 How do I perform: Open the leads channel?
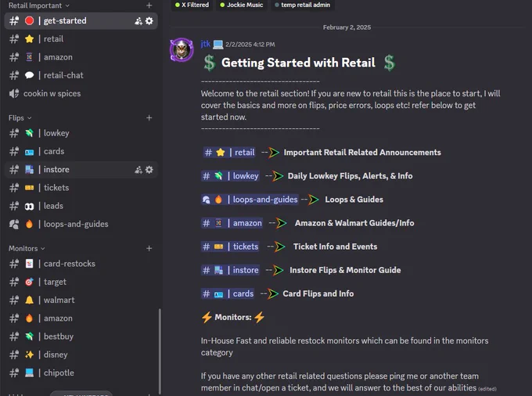(81, 206)
